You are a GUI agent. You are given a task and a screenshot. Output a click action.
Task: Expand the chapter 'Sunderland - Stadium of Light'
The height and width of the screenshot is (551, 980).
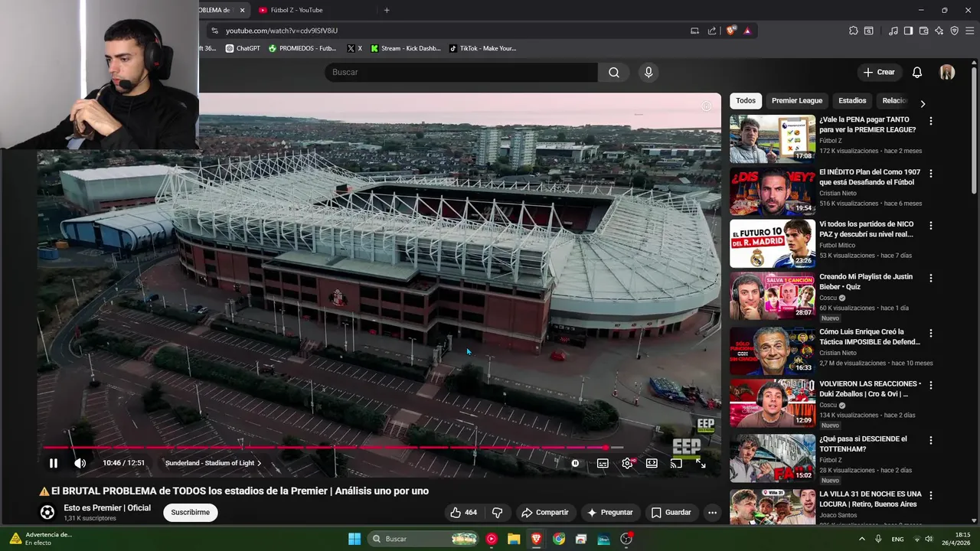pos(213,463)
